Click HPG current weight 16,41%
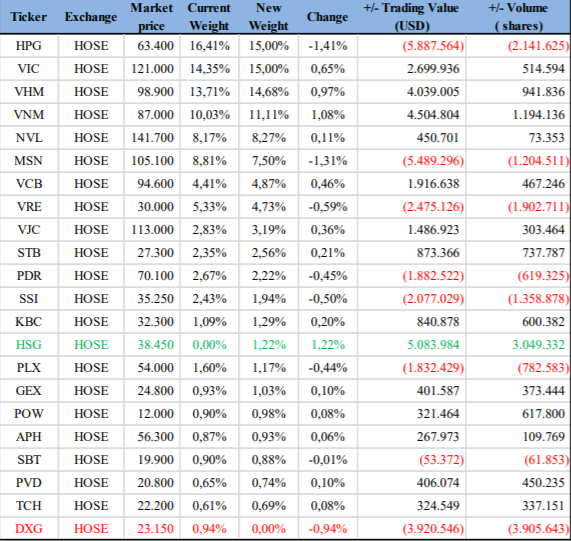Screen dimensions: 571x541 pyautogui.click(x=210, y=46)
